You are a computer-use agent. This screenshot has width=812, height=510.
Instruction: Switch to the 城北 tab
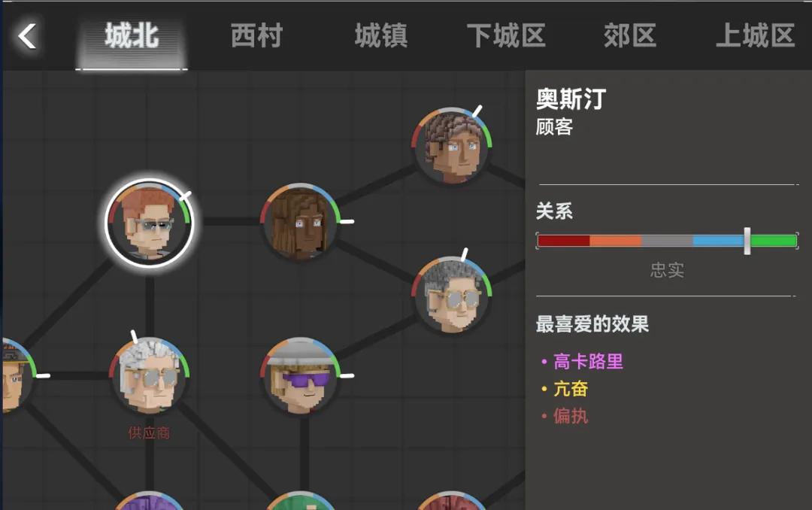click(x=132, y=36)
